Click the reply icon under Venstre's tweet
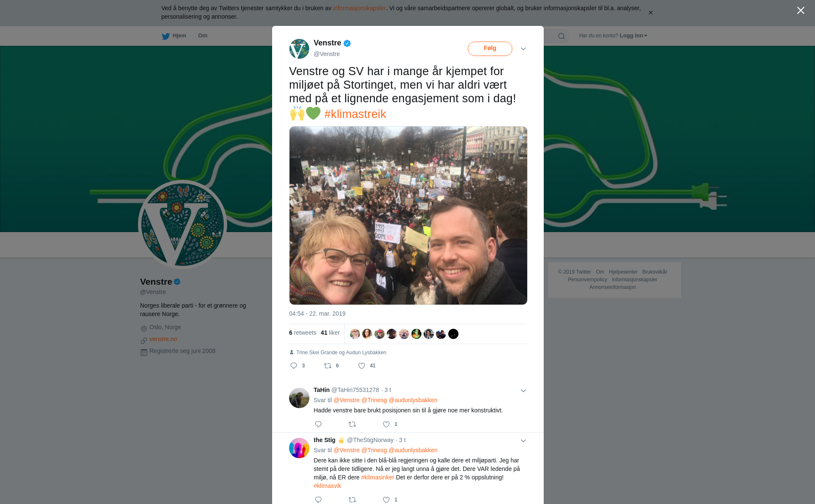815x504 pixels. pos(293,366)
